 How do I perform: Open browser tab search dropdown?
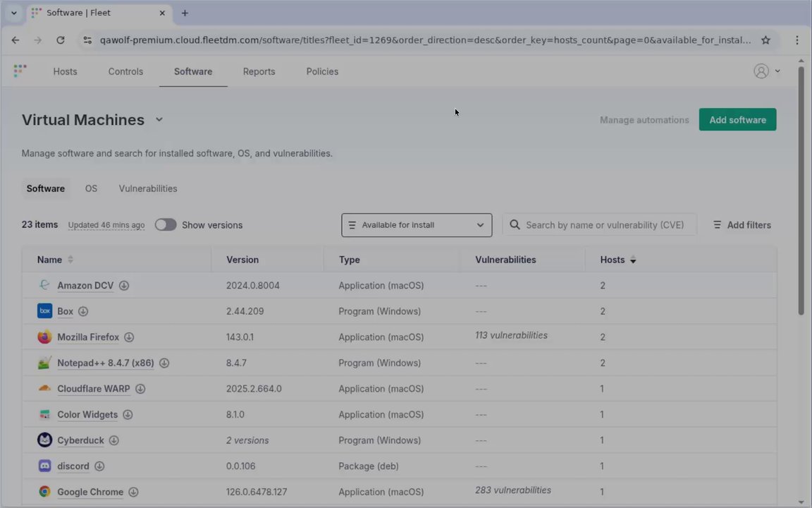[x=14, y=13]
